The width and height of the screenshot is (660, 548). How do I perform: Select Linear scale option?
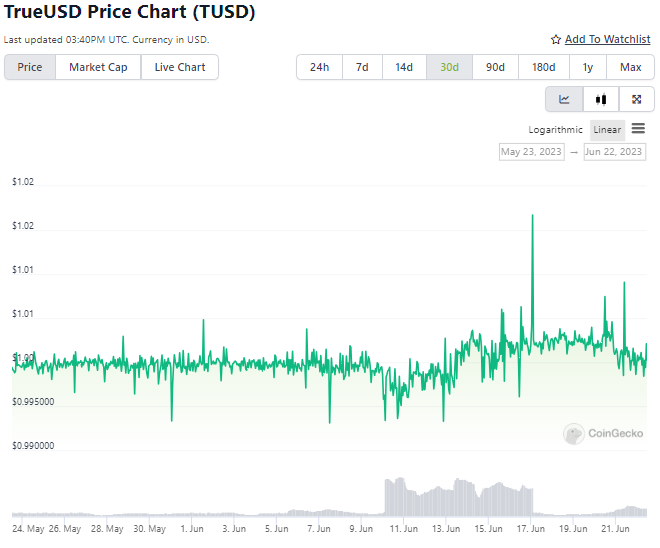click(607, 130)
